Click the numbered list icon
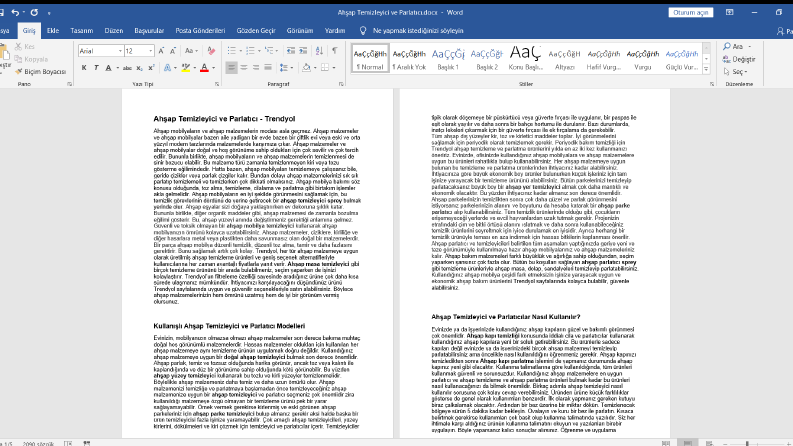This screenshot has height=446, width=793. 250,51
